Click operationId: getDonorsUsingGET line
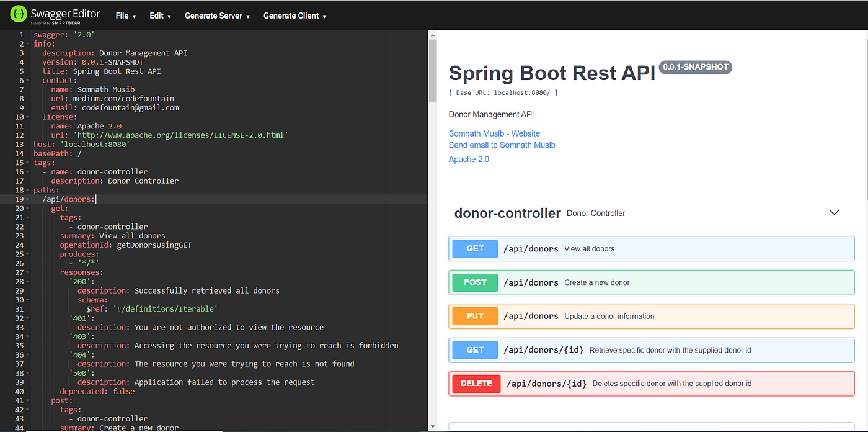 coord(126,245)
